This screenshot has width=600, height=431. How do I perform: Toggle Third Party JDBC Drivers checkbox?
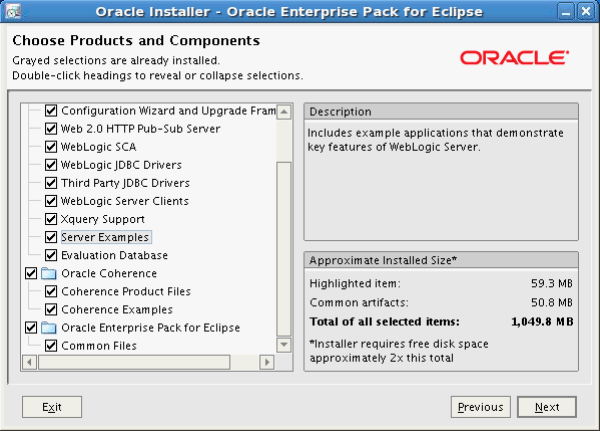tap(51, 183)
